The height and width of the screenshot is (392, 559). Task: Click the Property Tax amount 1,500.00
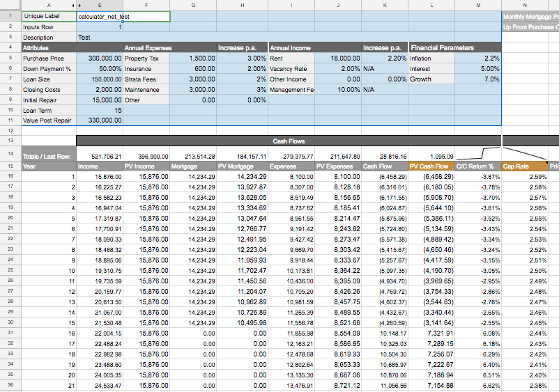pos(193,58)
